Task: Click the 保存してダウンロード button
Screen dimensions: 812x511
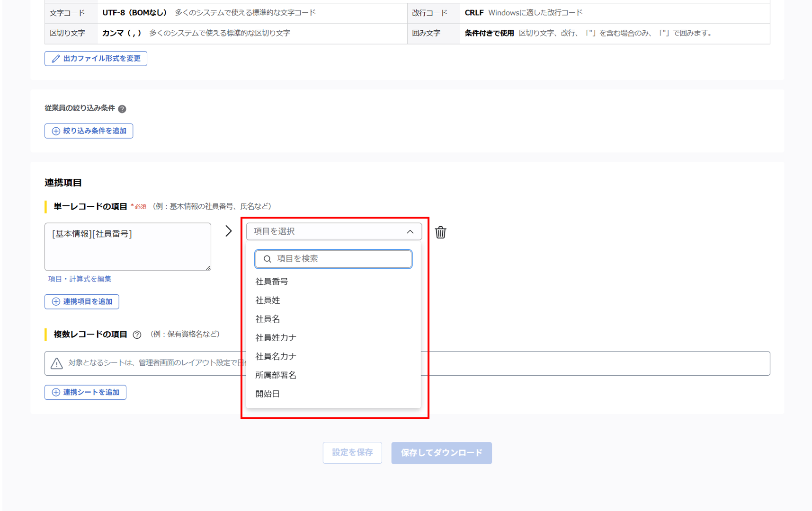Action: (x=441, y=453)
